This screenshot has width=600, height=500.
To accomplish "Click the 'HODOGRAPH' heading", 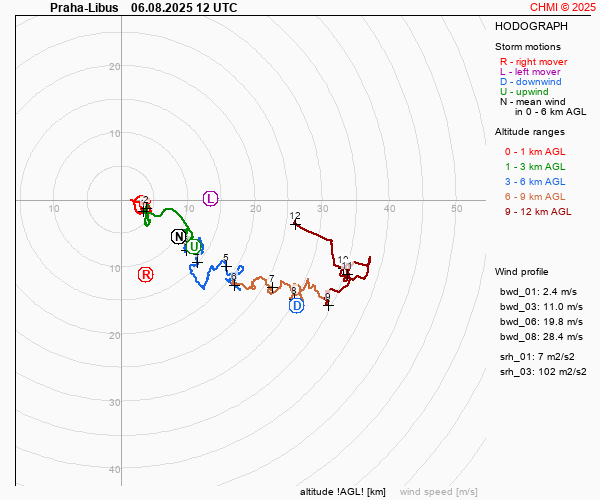I will pos(531,26).
